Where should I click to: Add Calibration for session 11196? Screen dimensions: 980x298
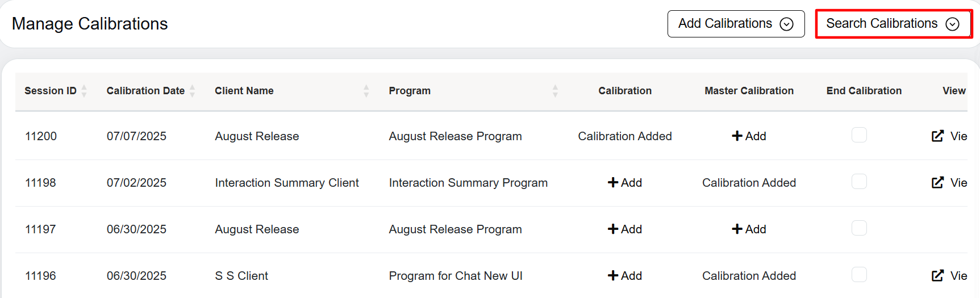tap(625, 276)
